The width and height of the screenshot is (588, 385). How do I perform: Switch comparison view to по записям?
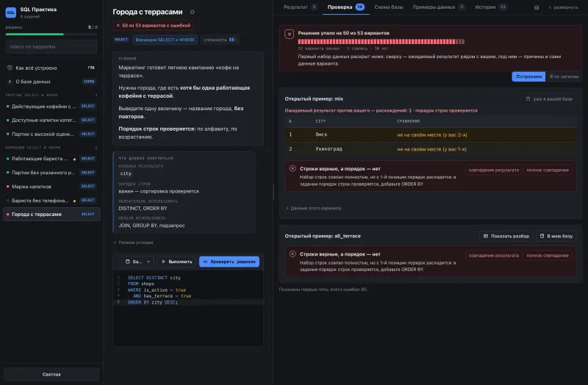click(564, 76)
